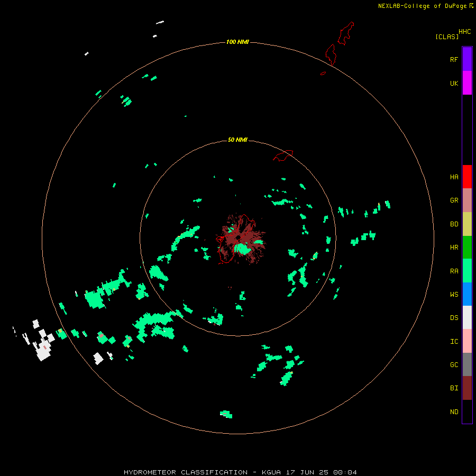The height and width of the screenshot is (476, 476).
Task: Click the GC legend label
Action: 454,365
